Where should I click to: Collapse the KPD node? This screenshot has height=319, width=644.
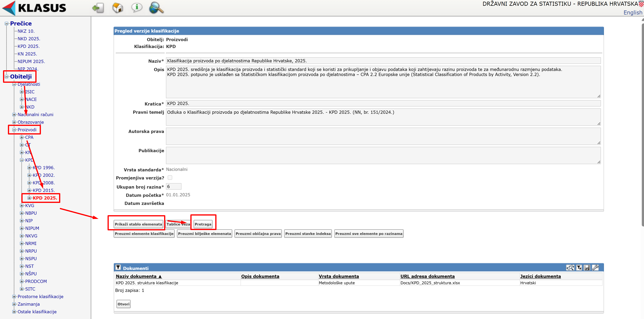[22, 160]
